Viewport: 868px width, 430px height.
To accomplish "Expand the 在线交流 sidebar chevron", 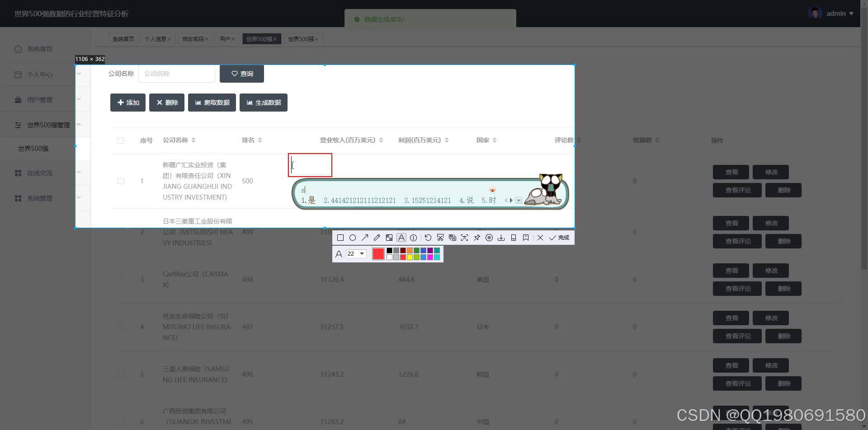I will [x=79, y=172].
